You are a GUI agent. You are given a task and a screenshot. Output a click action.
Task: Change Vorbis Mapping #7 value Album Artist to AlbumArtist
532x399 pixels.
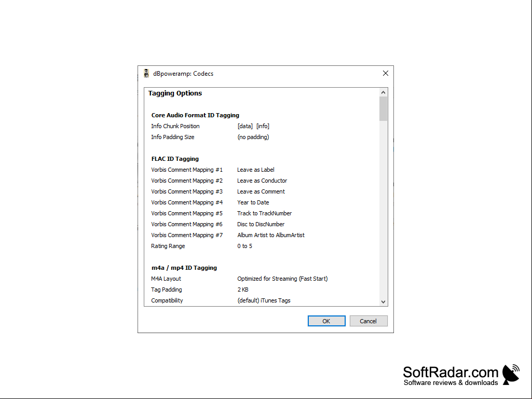(x=271, y=235)
